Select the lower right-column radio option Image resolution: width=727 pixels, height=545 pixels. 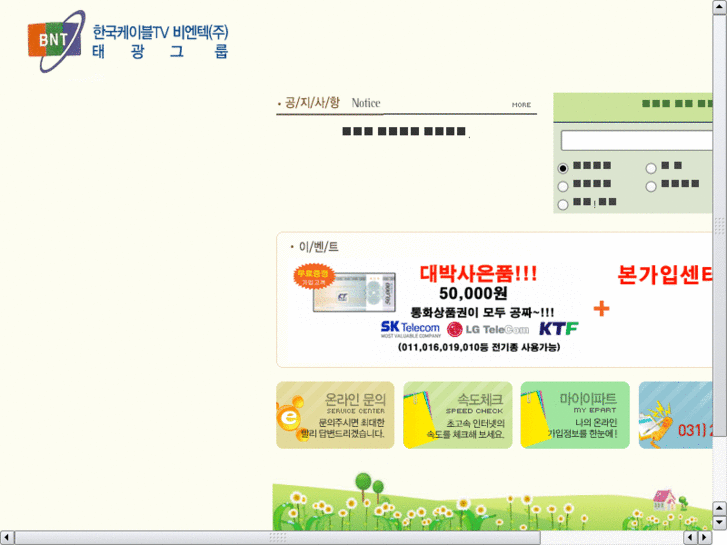(651, 186)
